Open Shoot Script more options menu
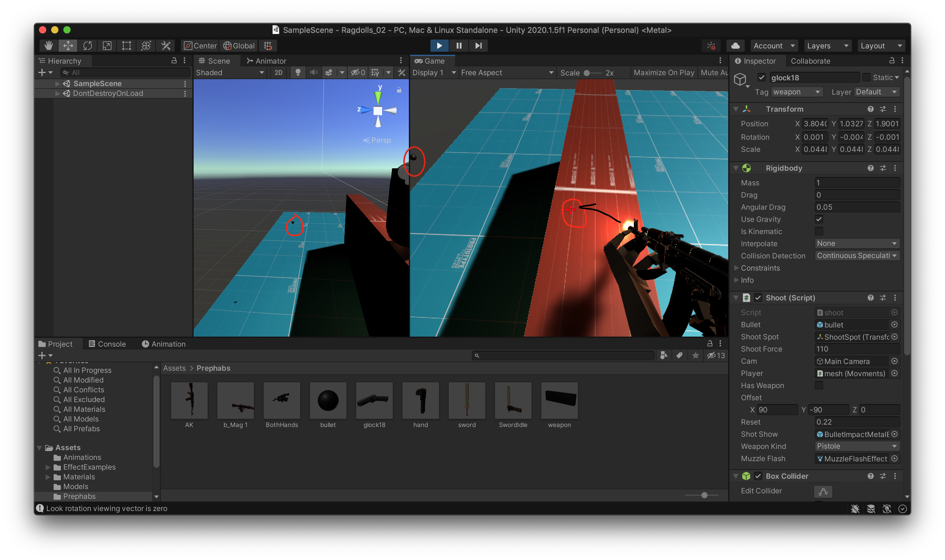Image resolution: width=945 pixels, height=560 pixels. 895,298
